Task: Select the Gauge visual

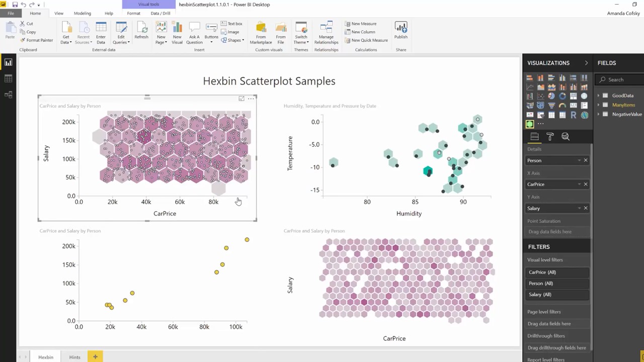Action: (562, 105)
